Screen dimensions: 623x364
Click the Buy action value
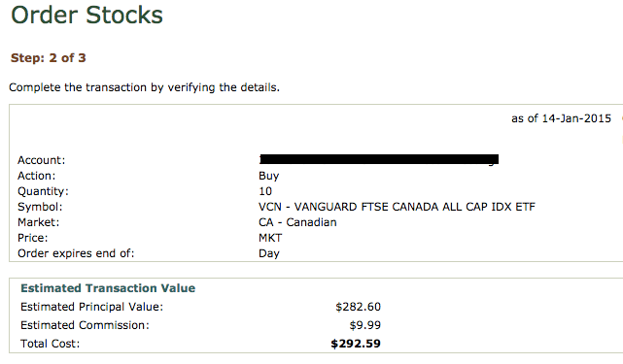(269, 176)
